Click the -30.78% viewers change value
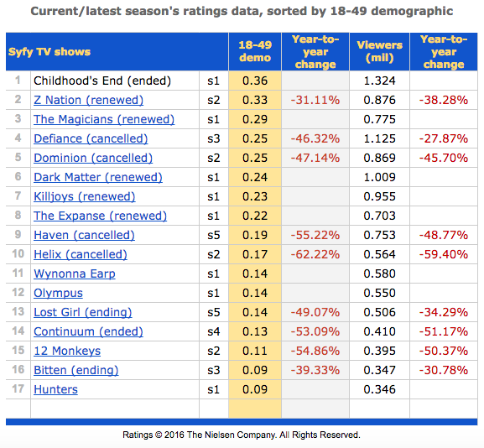 click(444, 370)
